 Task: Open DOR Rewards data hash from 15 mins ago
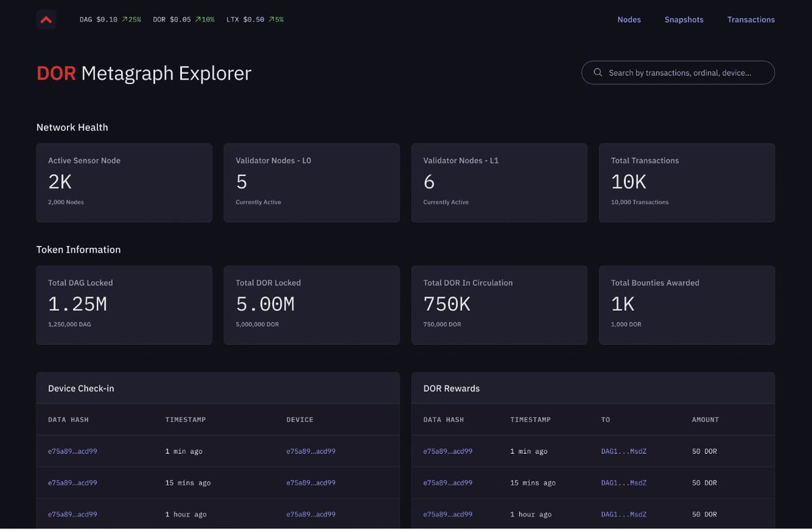[448, 483]
